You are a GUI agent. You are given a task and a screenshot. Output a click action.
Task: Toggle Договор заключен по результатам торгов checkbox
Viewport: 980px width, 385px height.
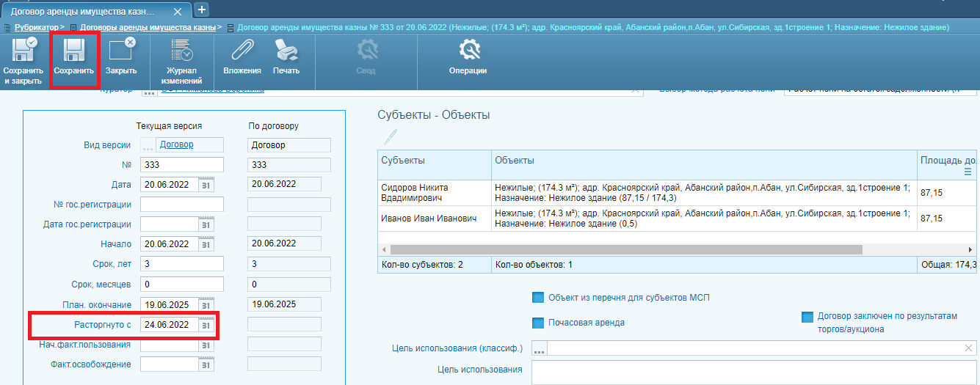point(807,317)
